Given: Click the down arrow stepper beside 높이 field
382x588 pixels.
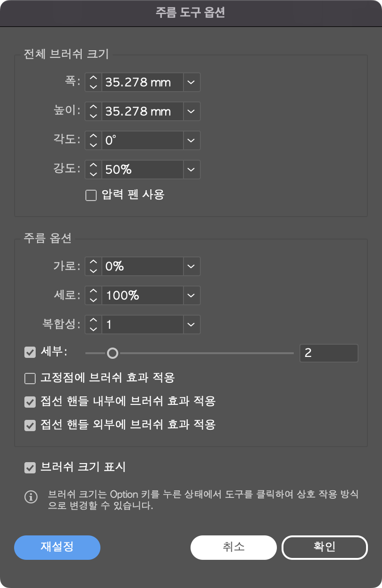Looking at the screenshot, I should point(92,115).
